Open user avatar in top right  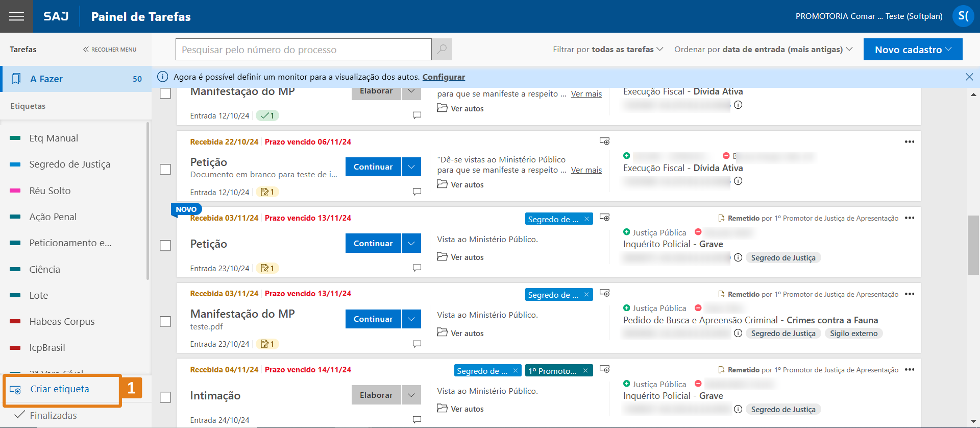click(x=963, y=16)
